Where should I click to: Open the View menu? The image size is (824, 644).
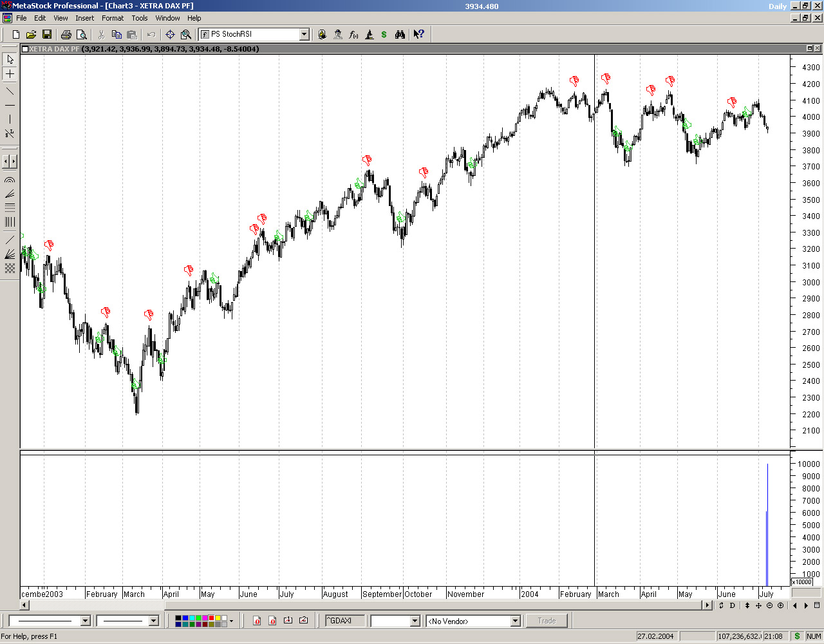pos(61,18)
